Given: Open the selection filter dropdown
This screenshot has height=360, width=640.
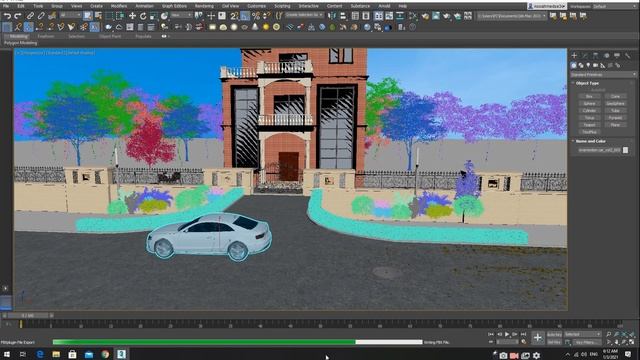Looking at the screenshot, I should pyautogui.click(x=70, y=15).
